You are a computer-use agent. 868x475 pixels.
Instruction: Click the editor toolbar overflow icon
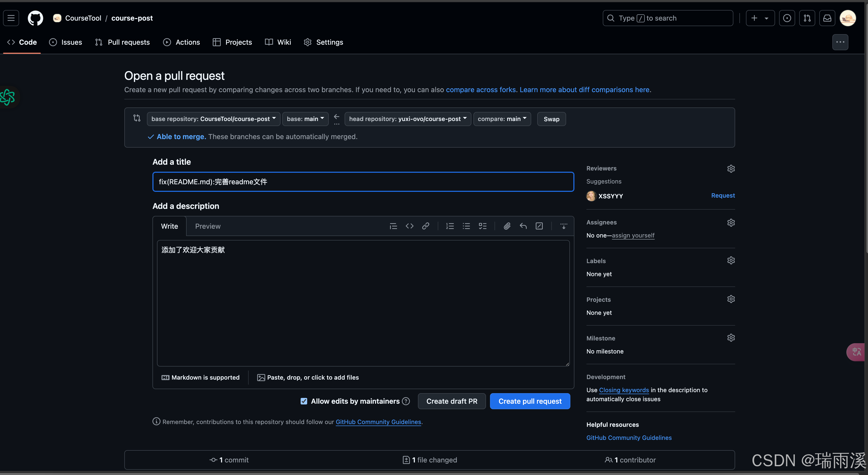(564, 226)
